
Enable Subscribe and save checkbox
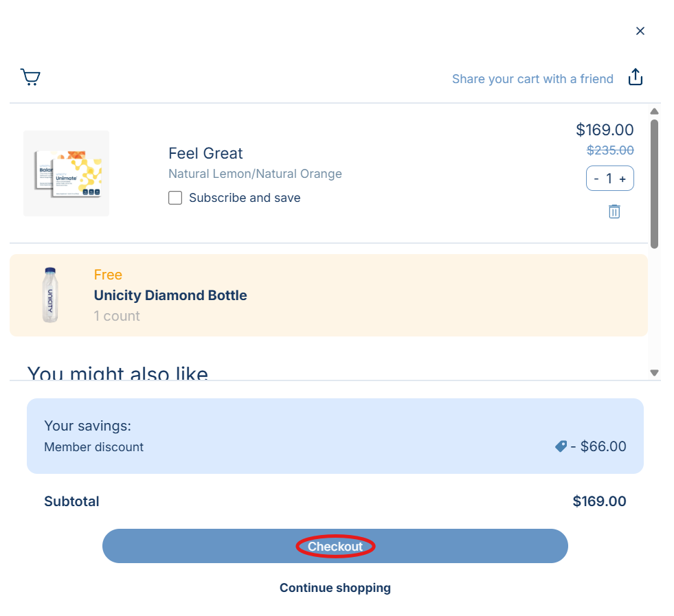coord(175,198)
